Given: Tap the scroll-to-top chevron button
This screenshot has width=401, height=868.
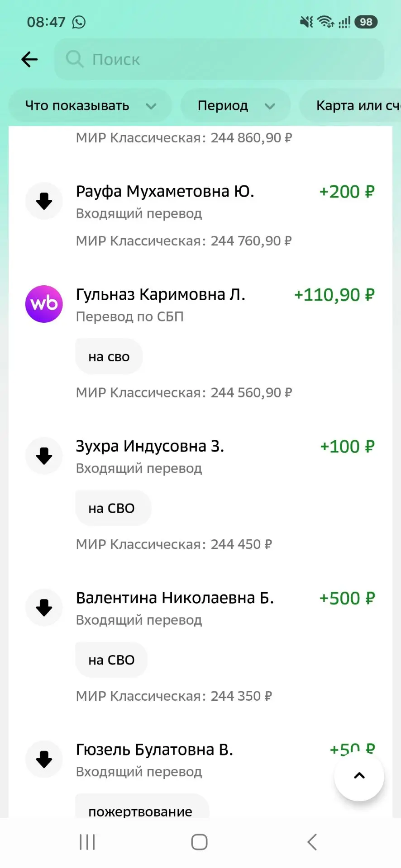Looking at the screenshot, I should (x=359, y=776).
